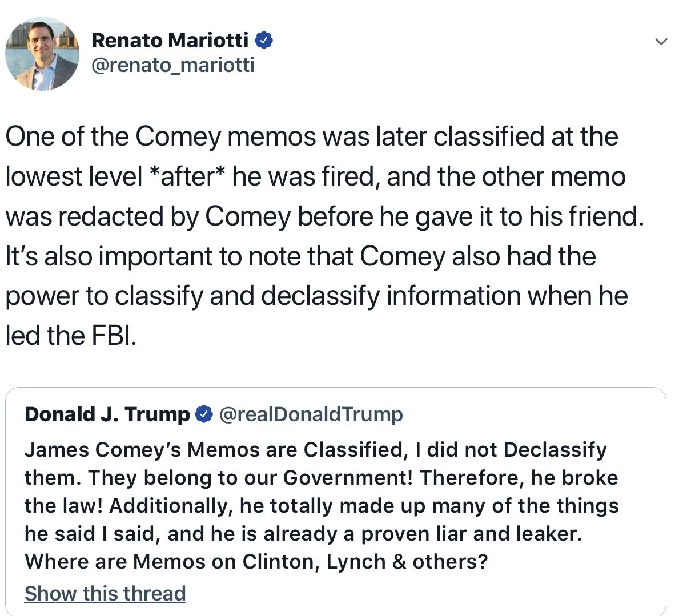687x616 pixels.
Task: Click the line starting "power to classify and declassify"
Action: [x=316, y=296]
